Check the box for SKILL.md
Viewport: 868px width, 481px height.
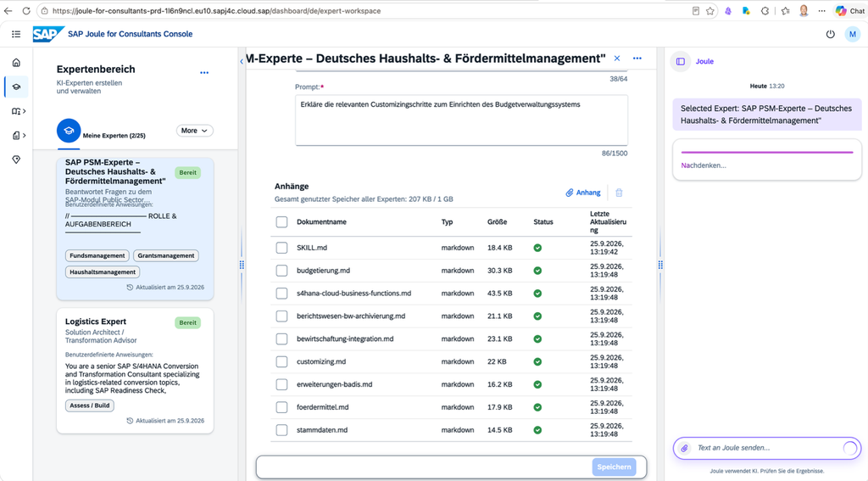click(x=281, y=248)
